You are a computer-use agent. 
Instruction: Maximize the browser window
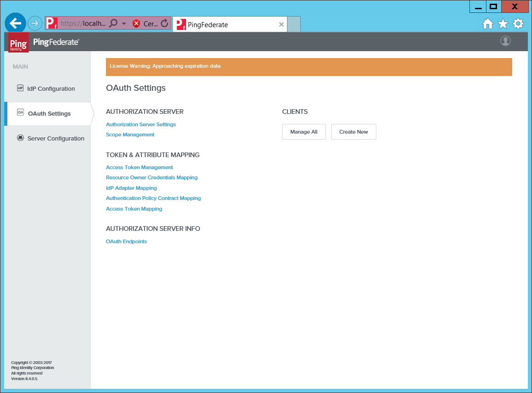coord(494,7)
